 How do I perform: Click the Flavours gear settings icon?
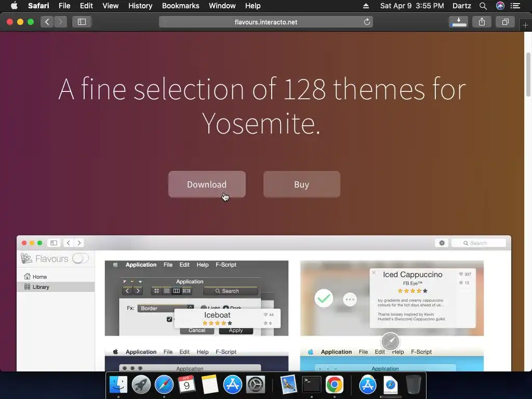pyautogui.click(x=442, y=243)
